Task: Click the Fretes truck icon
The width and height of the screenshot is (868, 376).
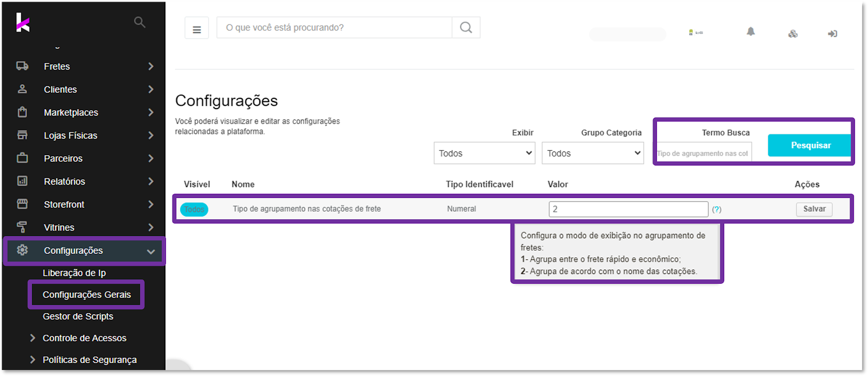Action: 22,66
